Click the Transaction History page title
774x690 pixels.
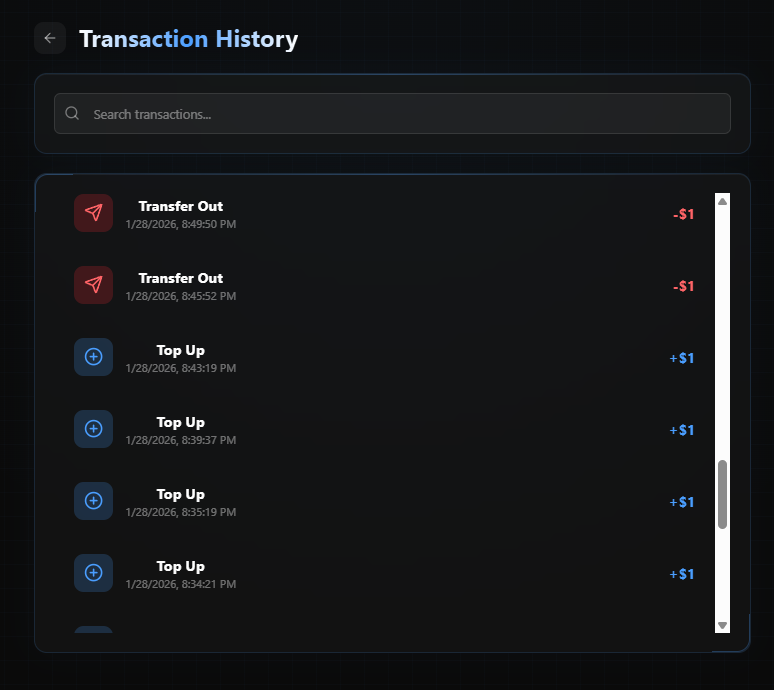[188, 39]
